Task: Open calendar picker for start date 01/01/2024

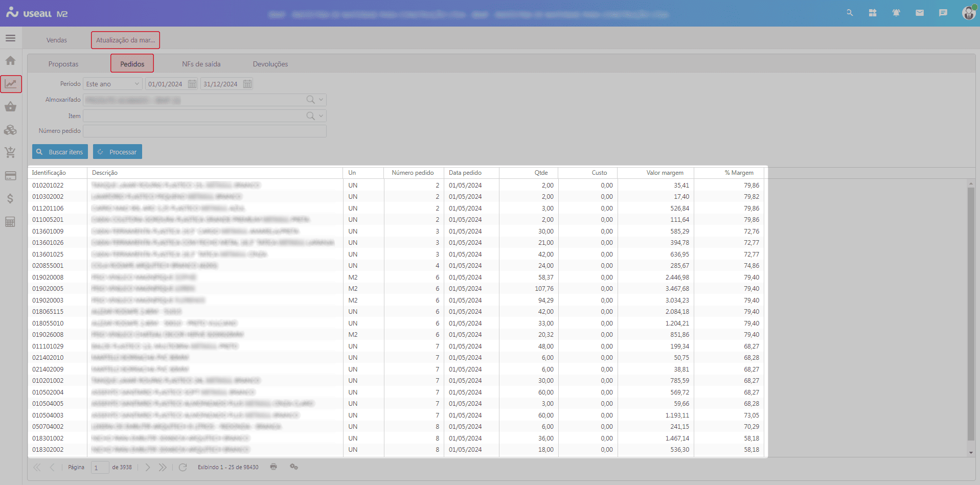Action: coord(192,84)
